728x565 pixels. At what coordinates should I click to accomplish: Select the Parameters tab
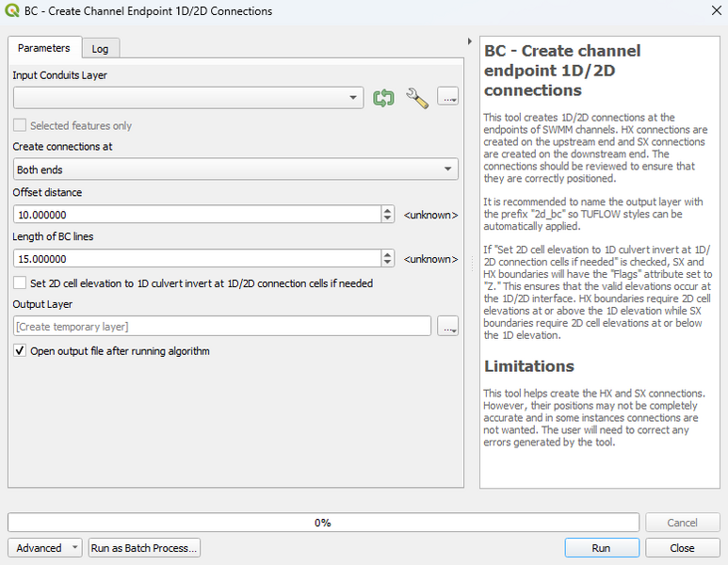[44, 48]
